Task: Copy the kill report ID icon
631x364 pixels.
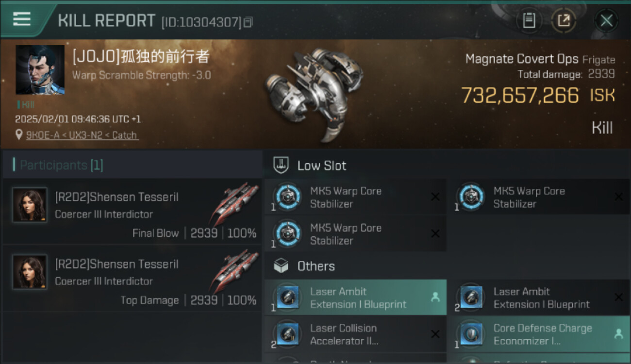Action: click(248, 22)
